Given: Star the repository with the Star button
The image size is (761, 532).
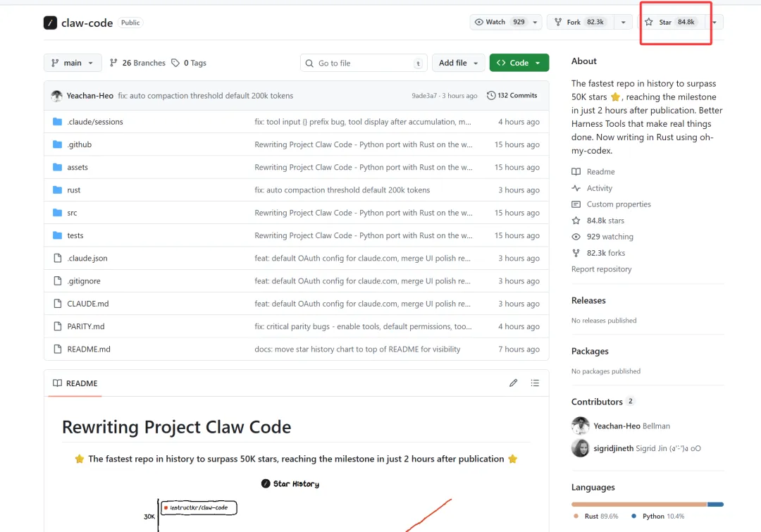Looking at the screenshot, I should click(671, 22).
